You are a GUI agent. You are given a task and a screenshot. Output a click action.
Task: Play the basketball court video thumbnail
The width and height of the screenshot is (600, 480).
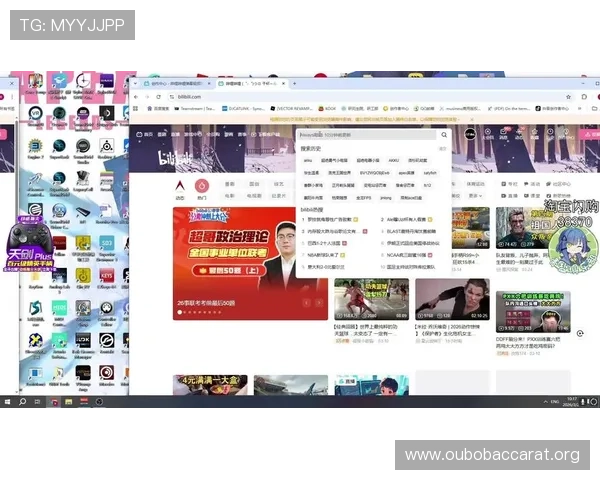coord(372,299)
